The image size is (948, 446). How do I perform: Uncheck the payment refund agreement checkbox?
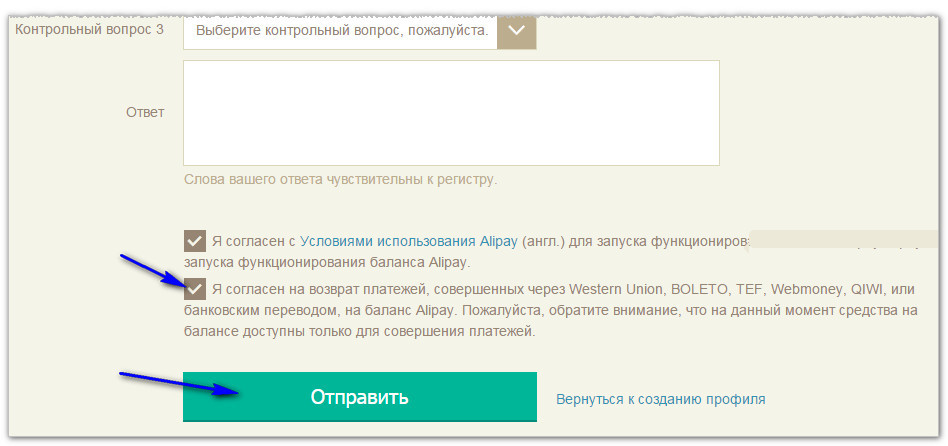195,289
